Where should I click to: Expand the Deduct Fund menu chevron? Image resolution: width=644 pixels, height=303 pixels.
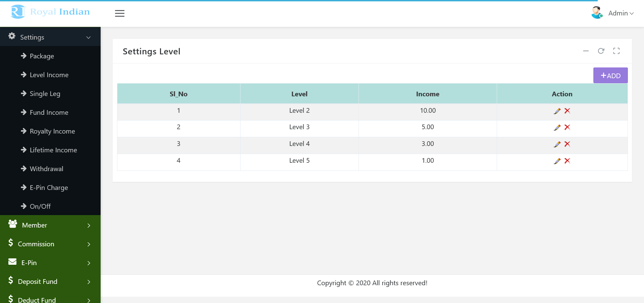(89, 300)
